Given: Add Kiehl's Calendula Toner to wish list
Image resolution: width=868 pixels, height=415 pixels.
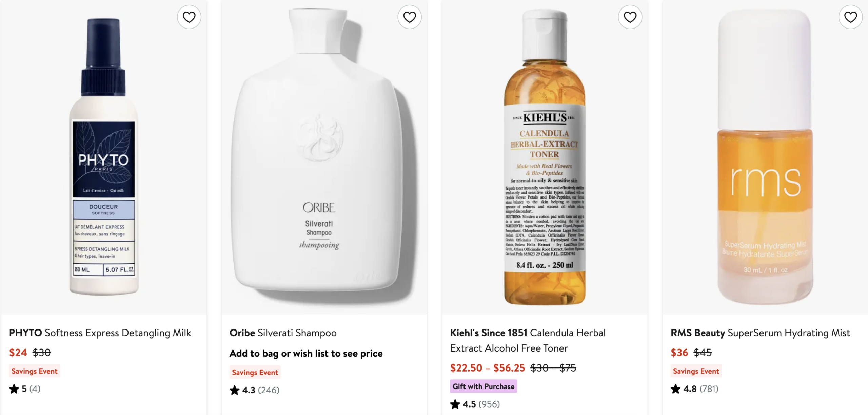Looking at the screenshot, I should point(630,17).
